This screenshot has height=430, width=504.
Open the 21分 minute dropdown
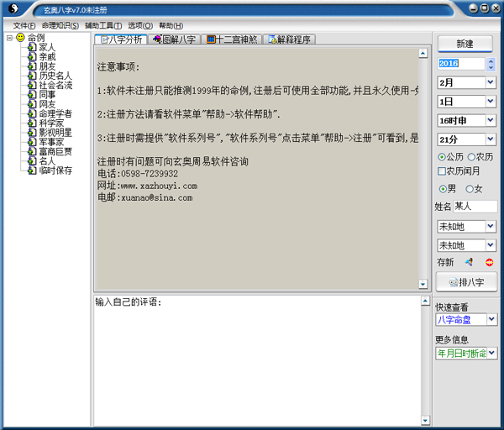491,139
